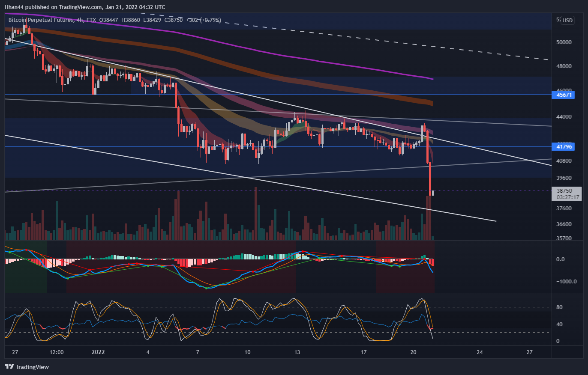Screen dimensions: 588x375
Task: Click the 10 date label on time axis
Action: 247,352
